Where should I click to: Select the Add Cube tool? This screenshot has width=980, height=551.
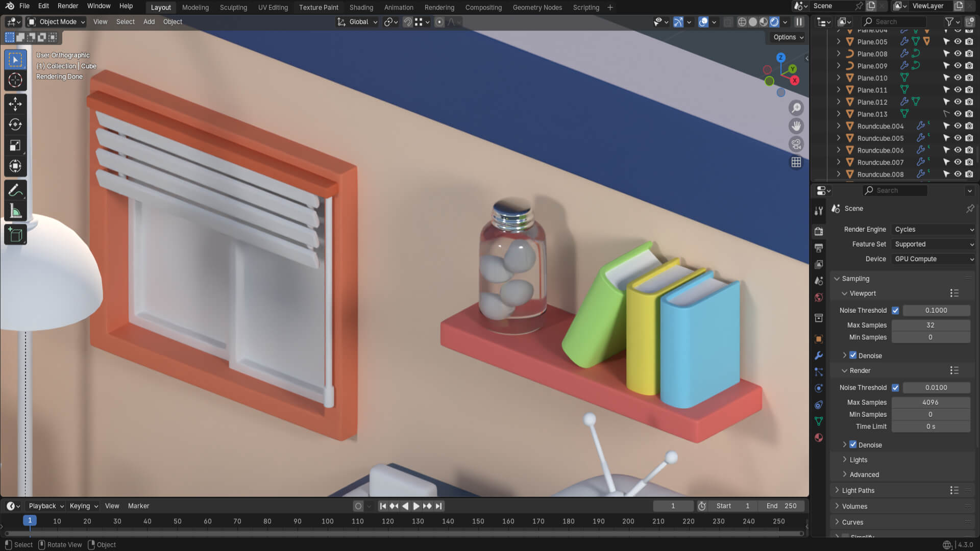15,235
